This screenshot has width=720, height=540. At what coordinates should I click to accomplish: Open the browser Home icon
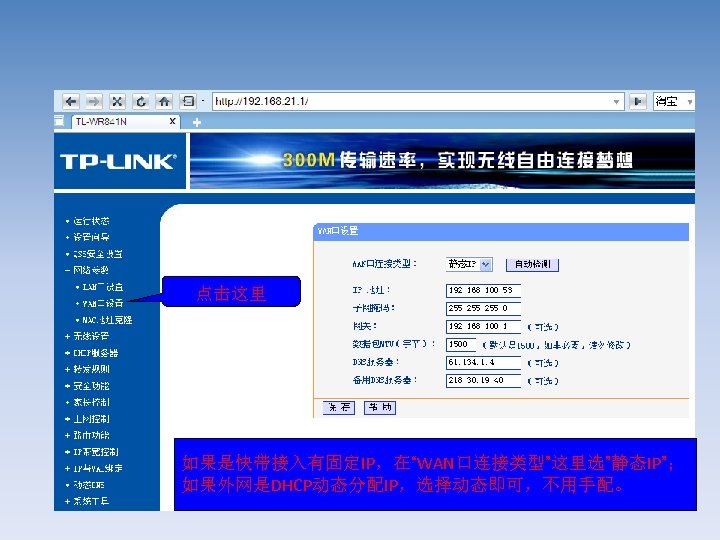(x=164, y=101)
